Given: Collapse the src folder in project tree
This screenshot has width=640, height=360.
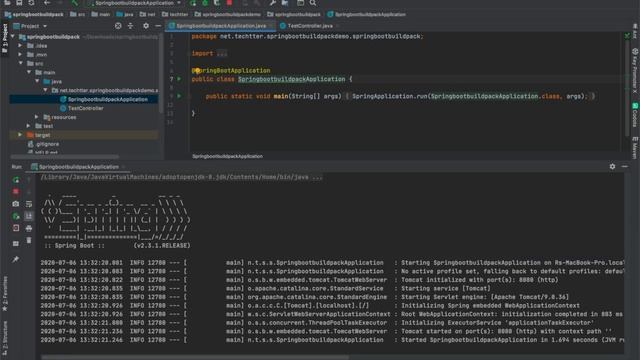Looking at the screenshot, I should point(20,64).
